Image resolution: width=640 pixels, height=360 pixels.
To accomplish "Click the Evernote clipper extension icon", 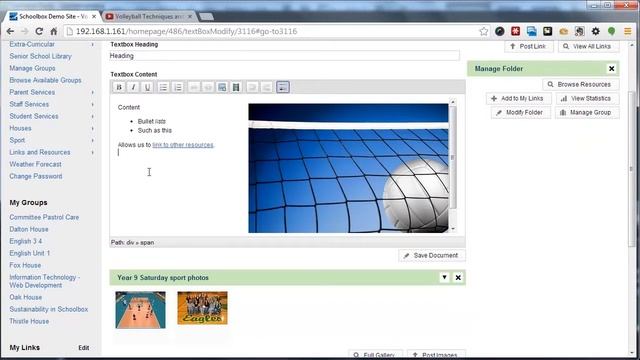I will point(580,31).
